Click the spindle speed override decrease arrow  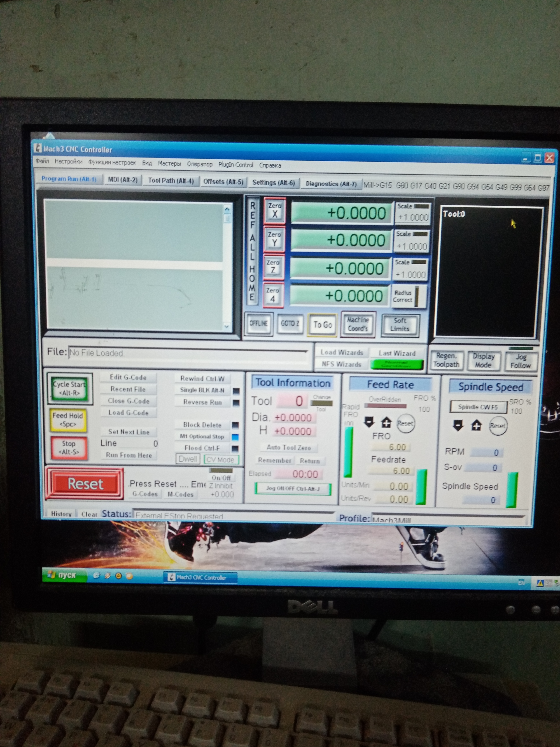tap(458, 426)
